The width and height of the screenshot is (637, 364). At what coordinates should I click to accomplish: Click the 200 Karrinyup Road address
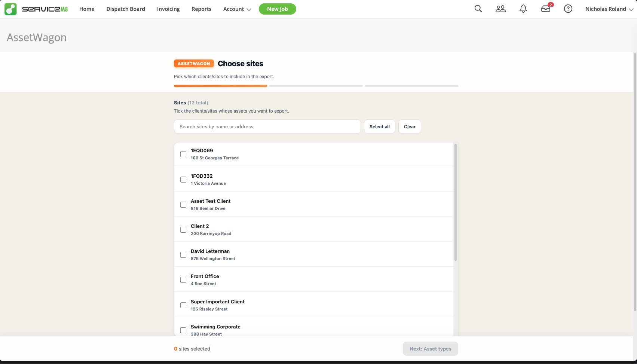click(x=211, y=233)
